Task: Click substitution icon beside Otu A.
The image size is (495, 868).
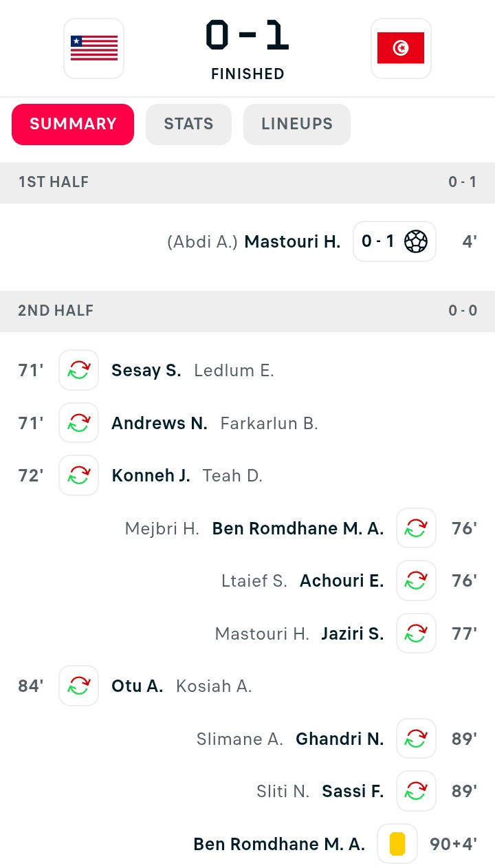Action: tap(79, 686)
